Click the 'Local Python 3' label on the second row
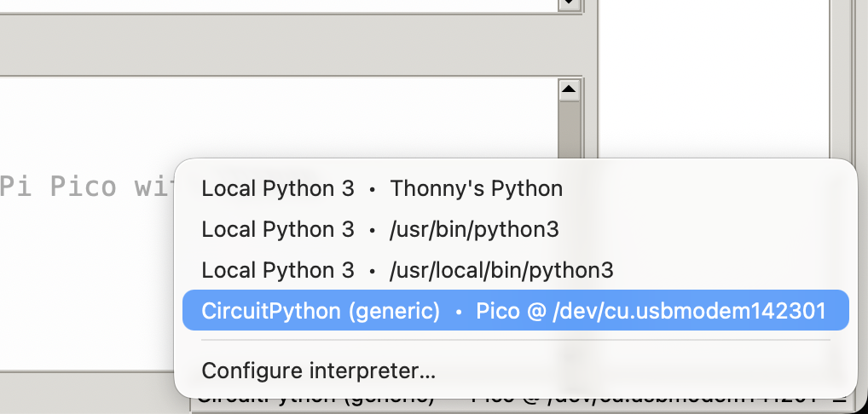 pos(277,229)
